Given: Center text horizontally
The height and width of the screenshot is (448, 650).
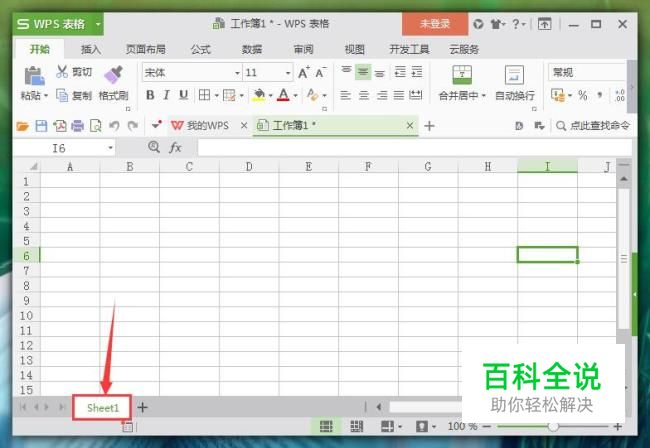Looking at the screenshot, I should pyautogui.click(x=364, y=96).
